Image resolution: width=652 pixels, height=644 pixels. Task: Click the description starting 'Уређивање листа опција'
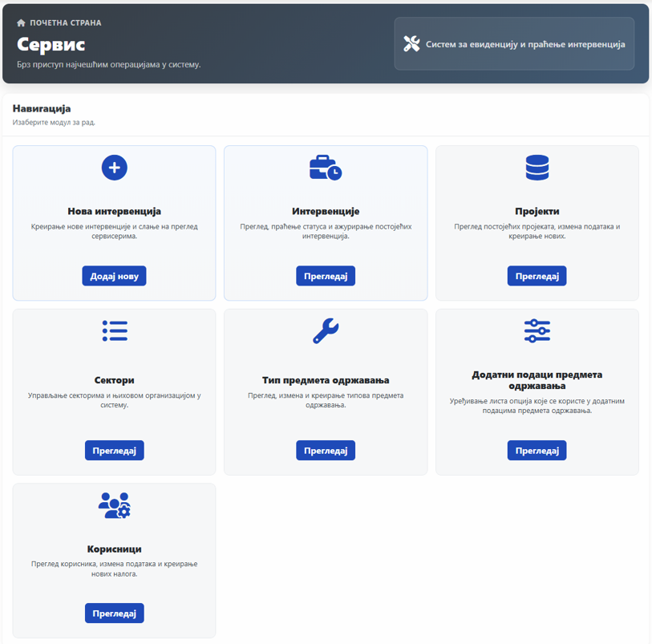pyautogui.click(x=537, y=406)
